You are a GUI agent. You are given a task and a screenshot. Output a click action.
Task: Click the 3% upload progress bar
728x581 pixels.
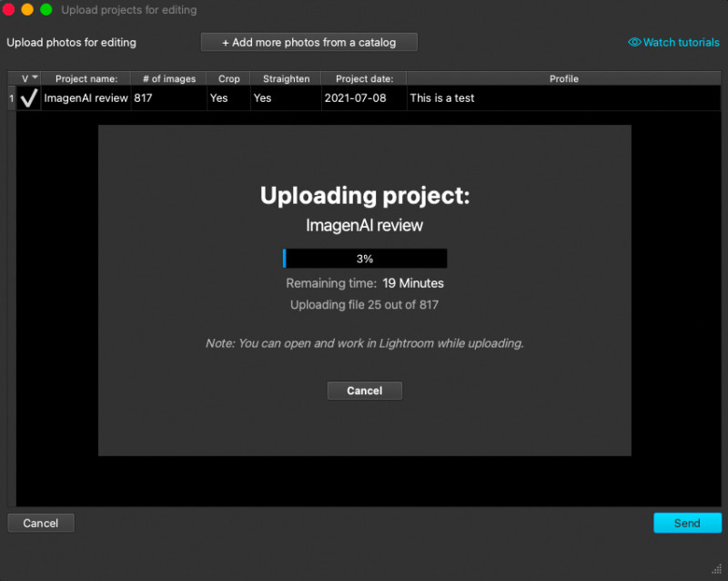[365, 259]
